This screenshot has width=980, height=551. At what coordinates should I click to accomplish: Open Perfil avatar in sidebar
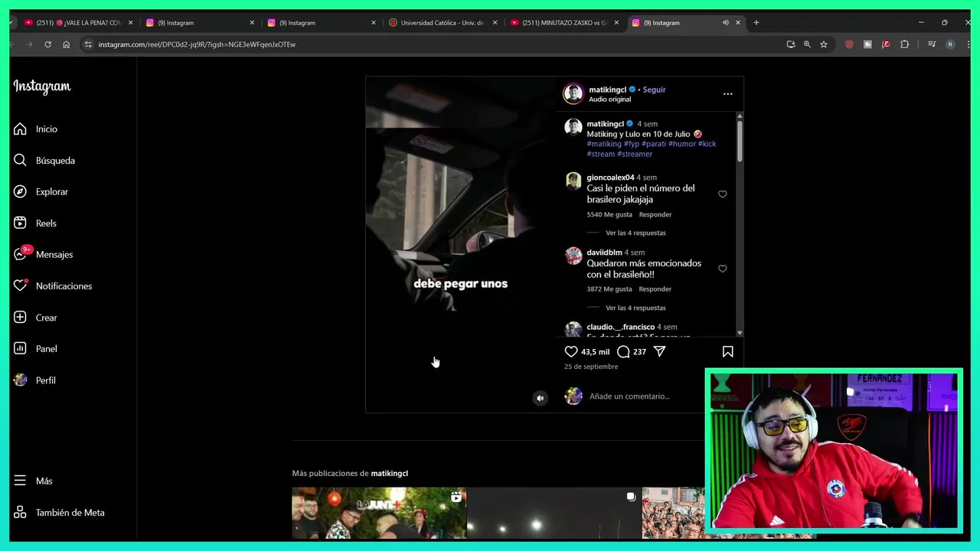(x=20, y=380)
